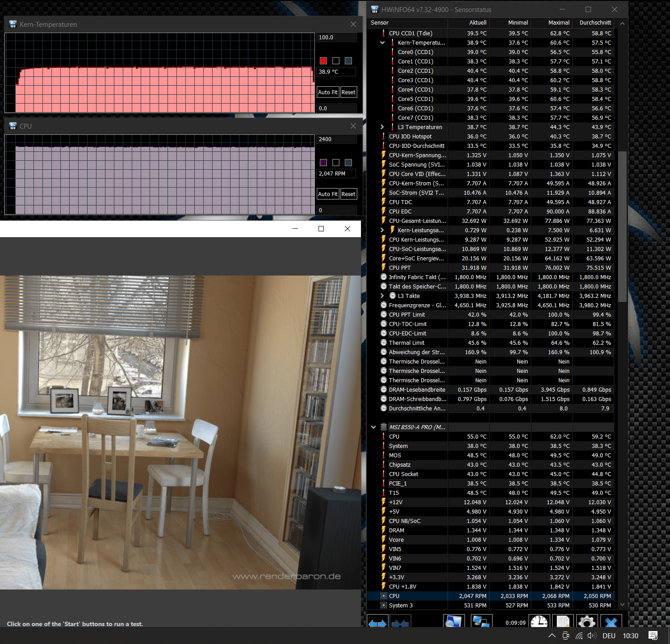
Task: Click the log file sheet icon in HWiNFO toolbar
Action: coord(563,622)
